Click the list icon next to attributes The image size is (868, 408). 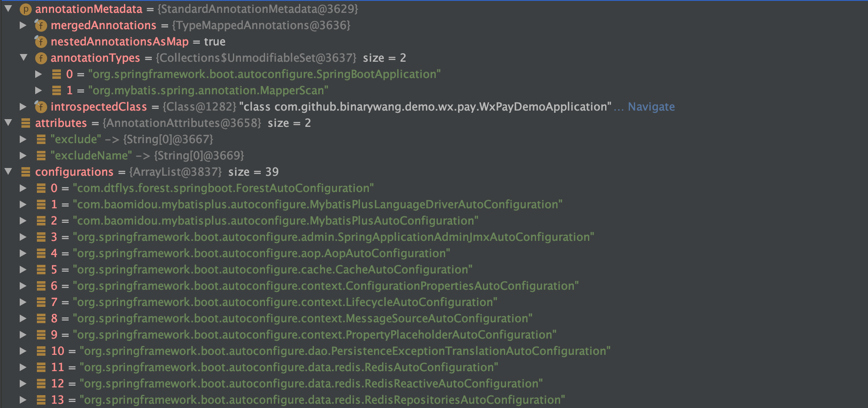[x=26, y=123]
